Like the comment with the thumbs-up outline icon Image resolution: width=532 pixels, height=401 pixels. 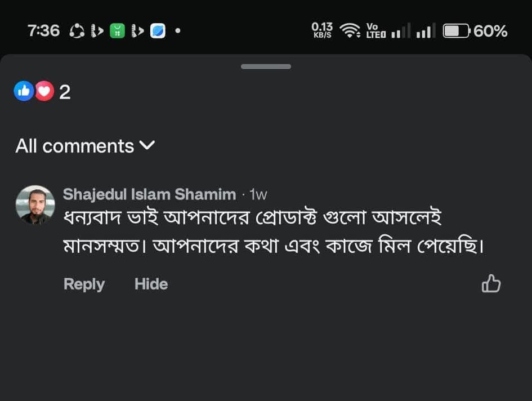point(491,284)
